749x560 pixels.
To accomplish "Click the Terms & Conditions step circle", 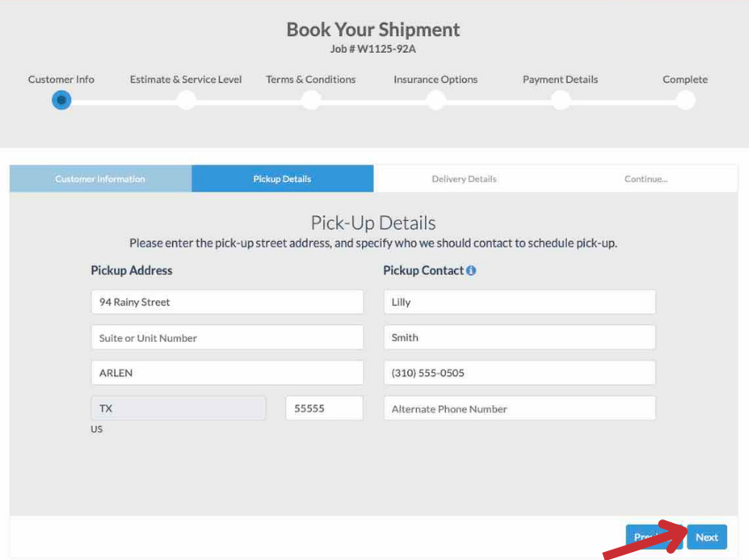I will point(311,100).
